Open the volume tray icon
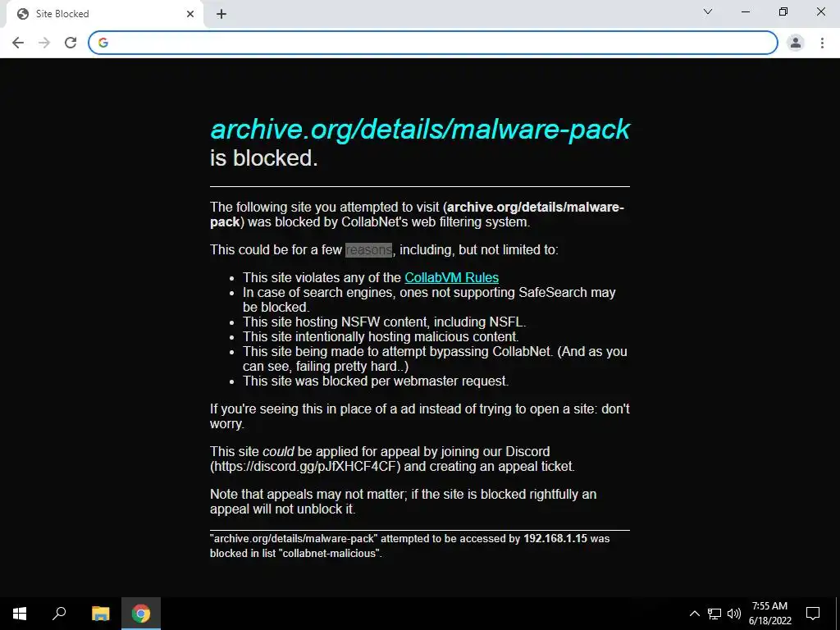The height and width of the screenshot is (630, 840). (x=734, y=614)
